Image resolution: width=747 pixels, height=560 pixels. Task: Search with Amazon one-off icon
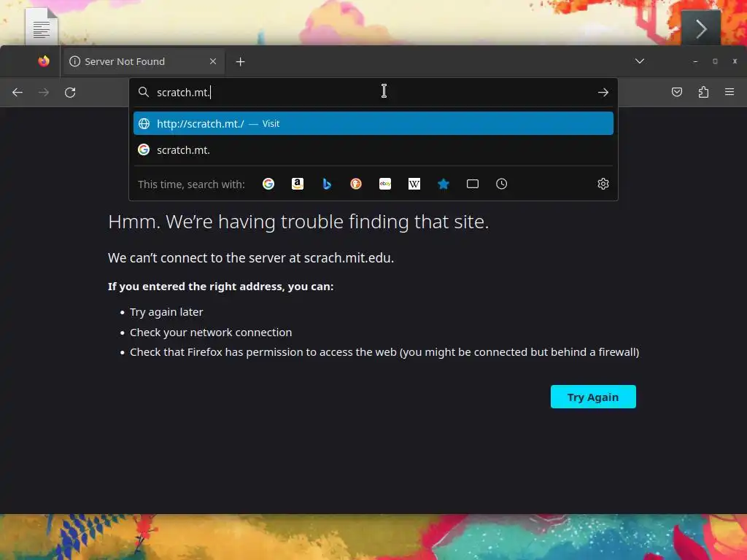[x=298, y=184]
